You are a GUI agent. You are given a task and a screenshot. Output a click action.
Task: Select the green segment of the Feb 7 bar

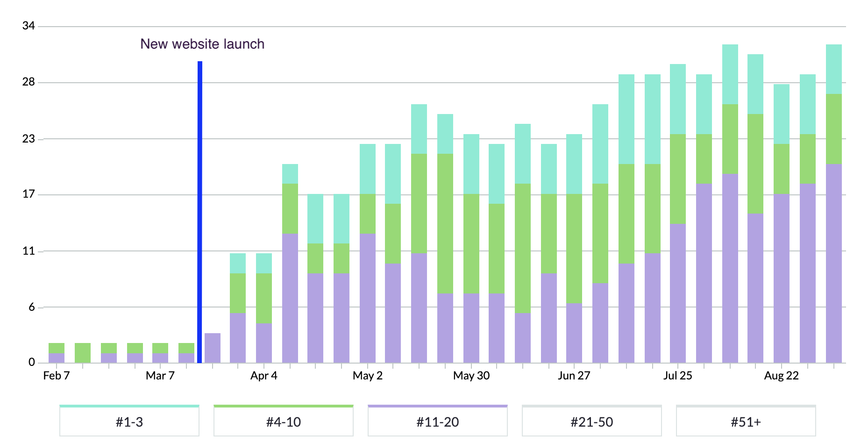57,348
